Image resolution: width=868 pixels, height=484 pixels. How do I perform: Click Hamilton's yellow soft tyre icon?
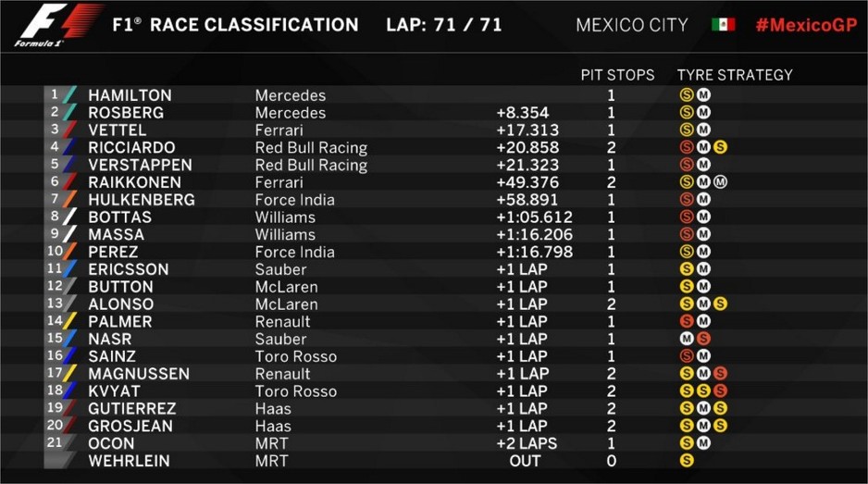coord(687,94)
